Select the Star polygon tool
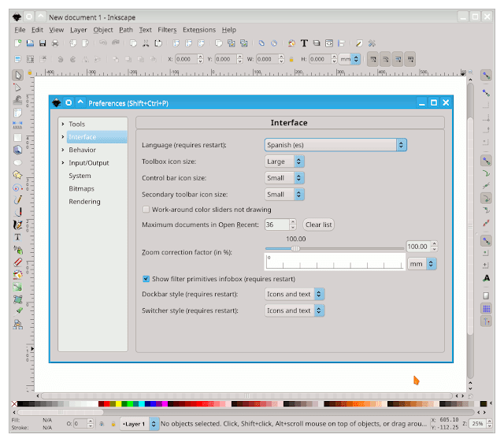The width and height of the screenshot is (504, 442). pos(17,175)
